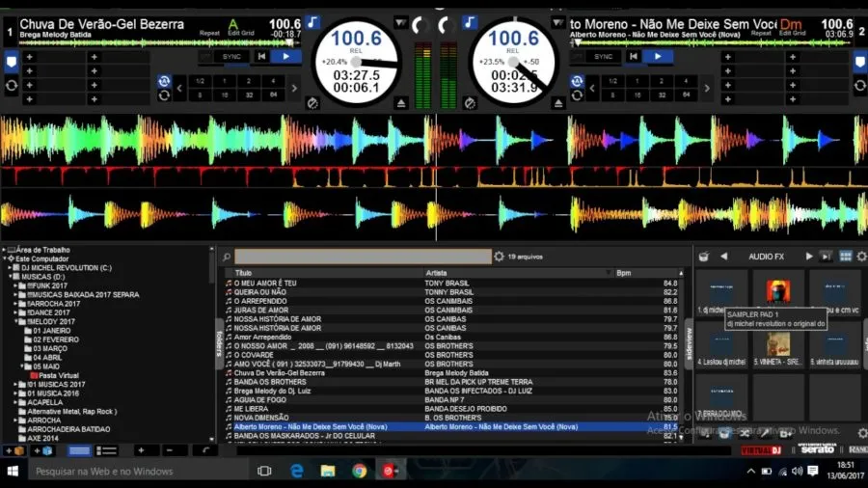The height and width of the screenshot is (488, 868).
Task: Open File Explorer from taskbar
Action: 328,471
